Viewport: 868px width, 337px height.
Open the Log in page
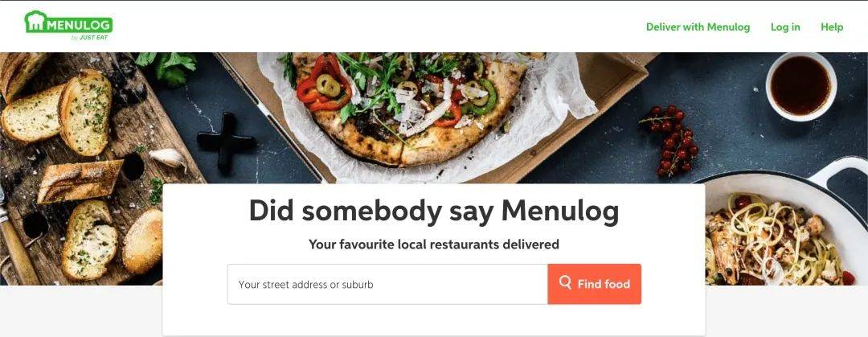coord(785,27)
